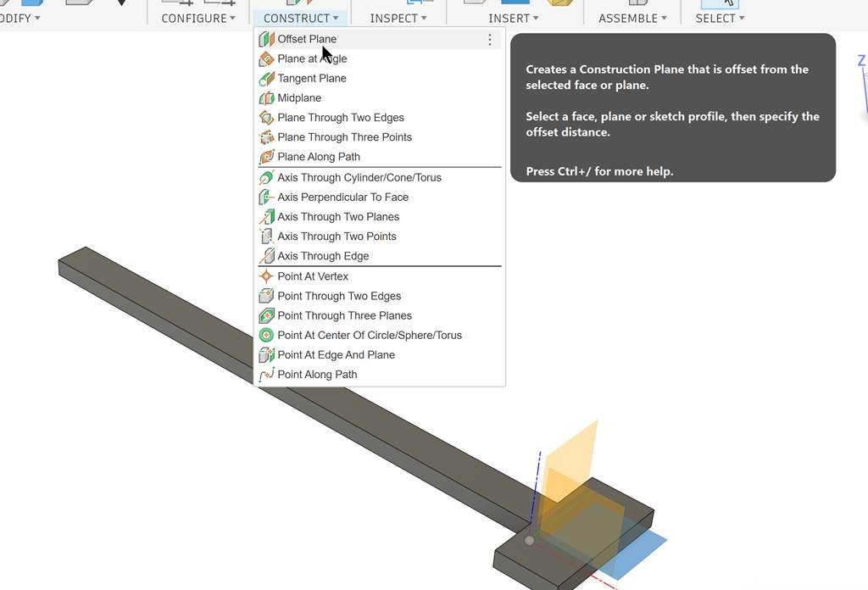Viewport: 868px width, 590px height.
Task: Select Point At Vertex entry
Action: click(379, 276)
